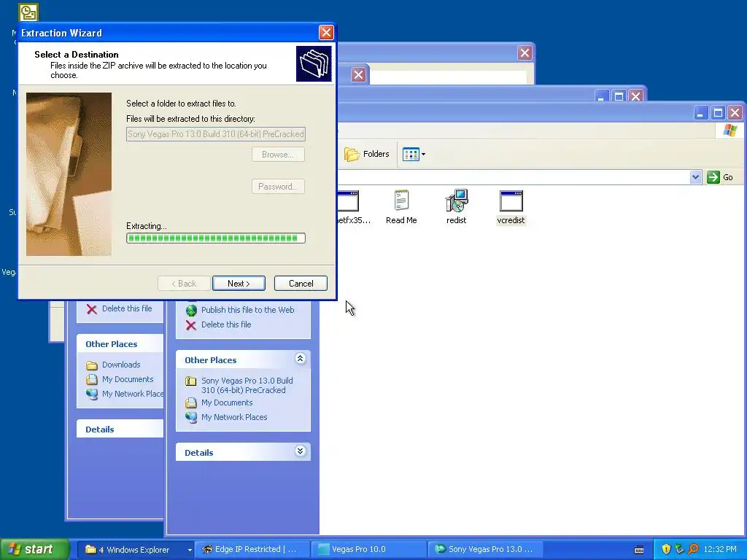Open Sony Vegas Pro 13.0 PreCracked zip link

247,385
